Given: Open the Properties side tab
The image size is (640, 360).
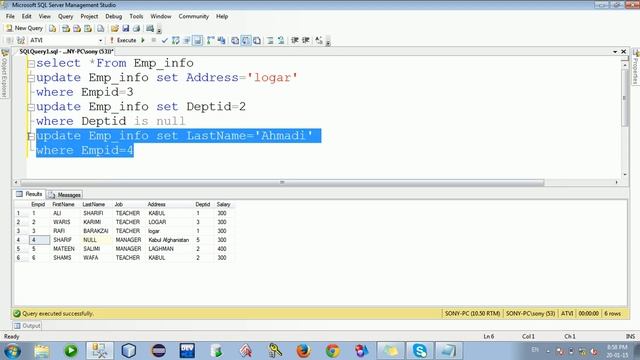Looking at the screenshot, I should 636,67.
